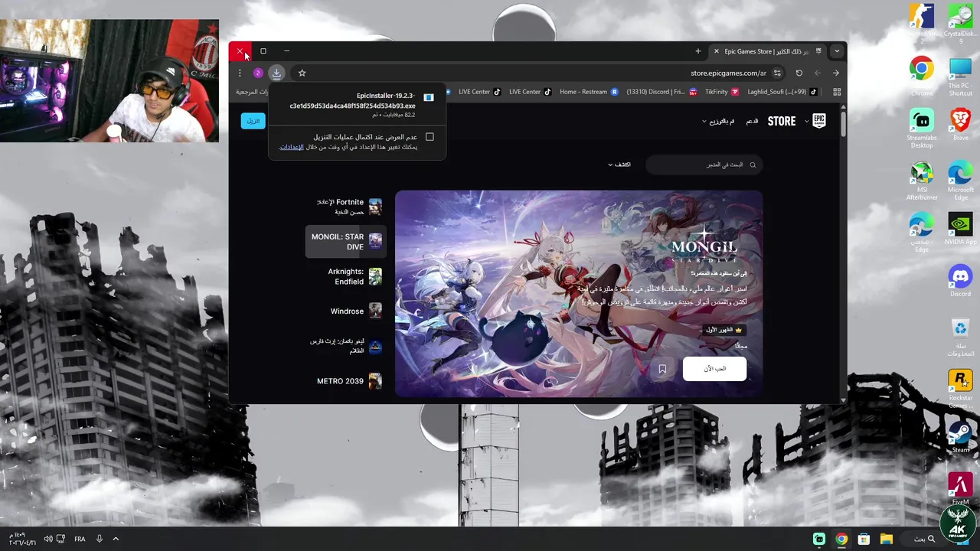Image resolution: width=980 pixels, height=551 pixels.
Task: Open the STORE menu item
Action: (x=782, y=121)
